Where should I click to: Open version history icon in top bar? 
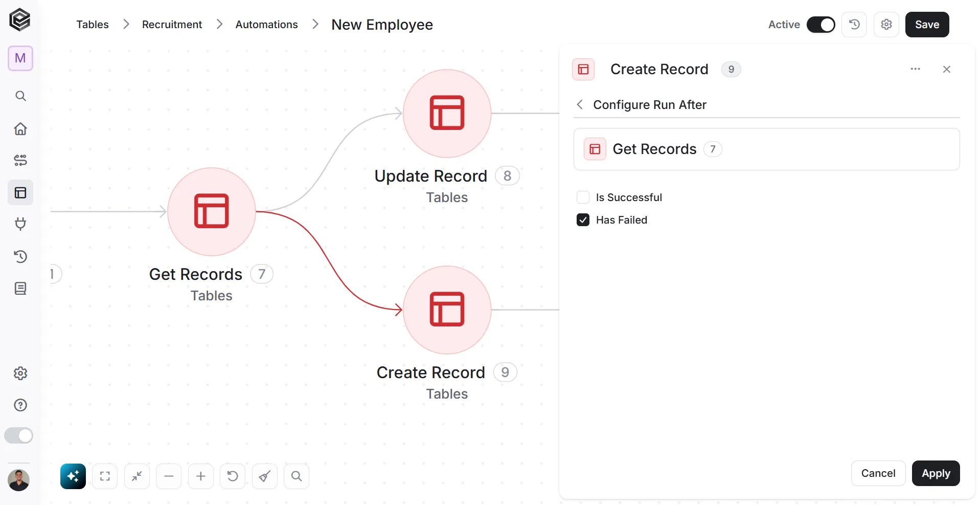tap(854, 25)
